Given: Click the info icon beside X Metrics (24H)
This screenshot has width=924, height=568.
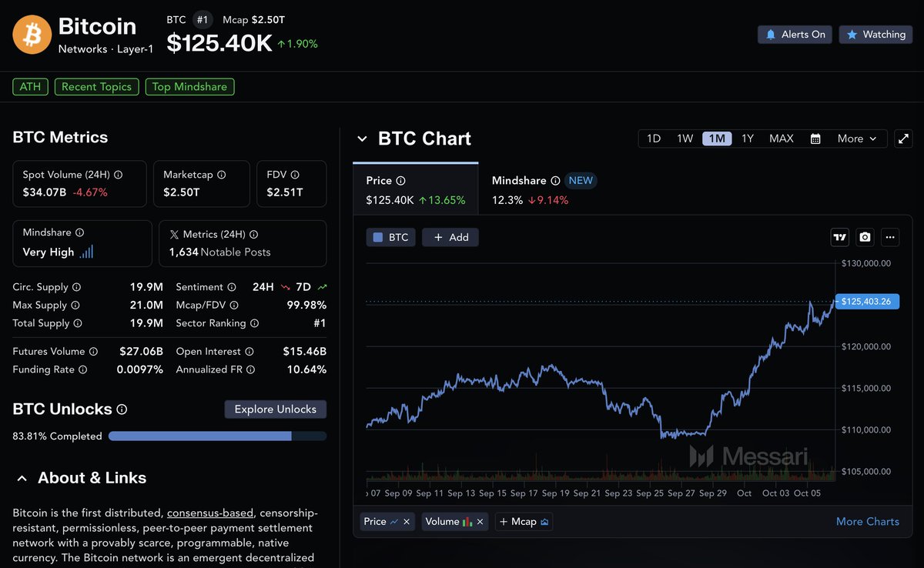Looking at the screenshot, I should tap(254, 234).
